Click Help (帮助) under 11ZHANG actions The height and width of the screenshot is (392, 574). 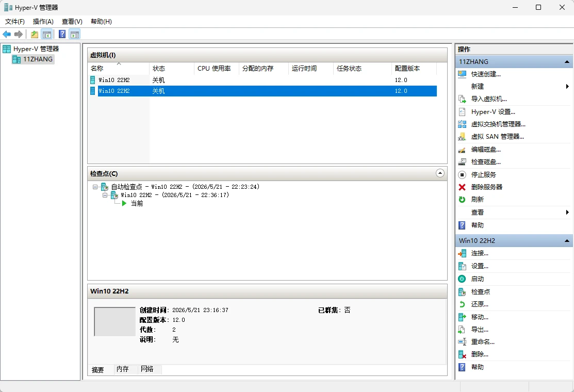(477, 225)
